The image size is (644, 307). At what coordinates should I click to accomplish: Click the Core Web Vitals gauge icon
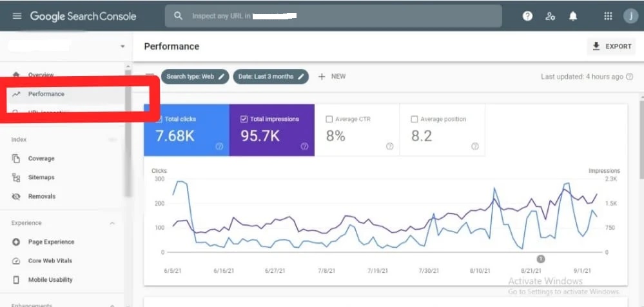pyautogui.click(x=16, y=261)
